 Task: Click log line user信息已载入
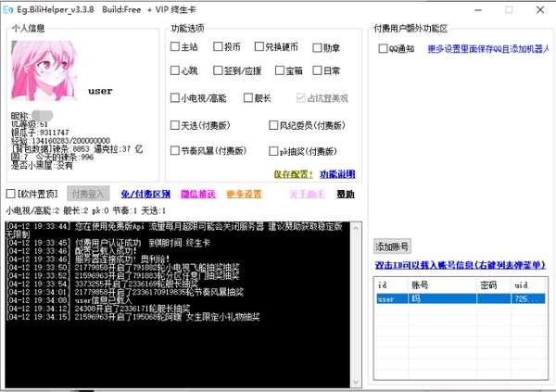tap(69, 300)
